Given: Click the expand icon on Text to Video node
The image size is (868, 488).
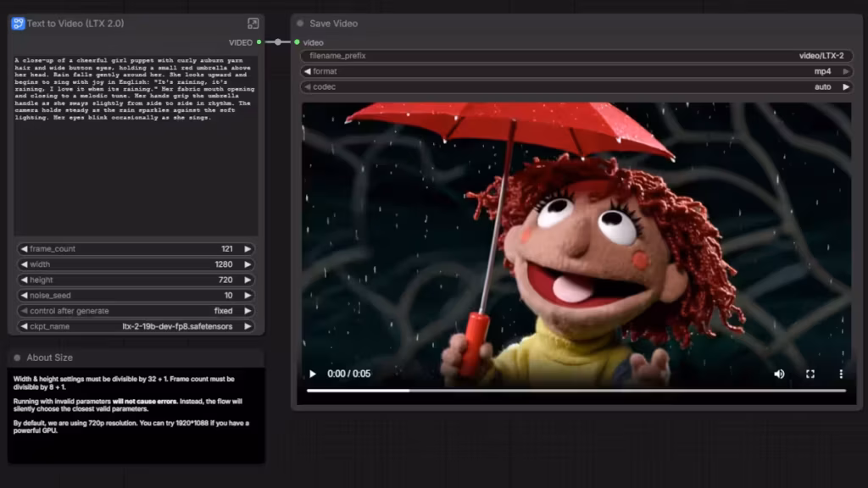Looking at the screenshot, I should (x=253, y=24).
